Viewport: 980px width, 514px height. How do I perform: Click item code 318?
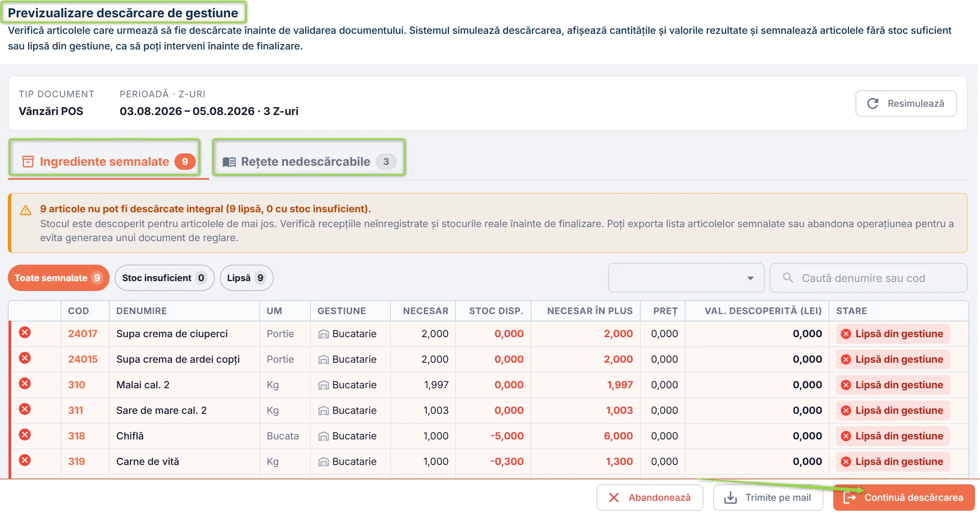coord(76,436)
